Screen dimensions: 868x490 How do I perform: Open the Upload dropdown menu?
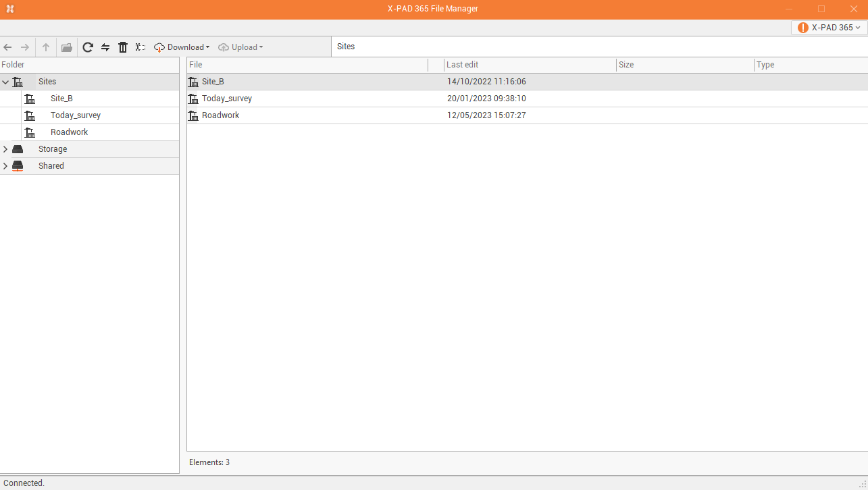[x=240, y=47]
